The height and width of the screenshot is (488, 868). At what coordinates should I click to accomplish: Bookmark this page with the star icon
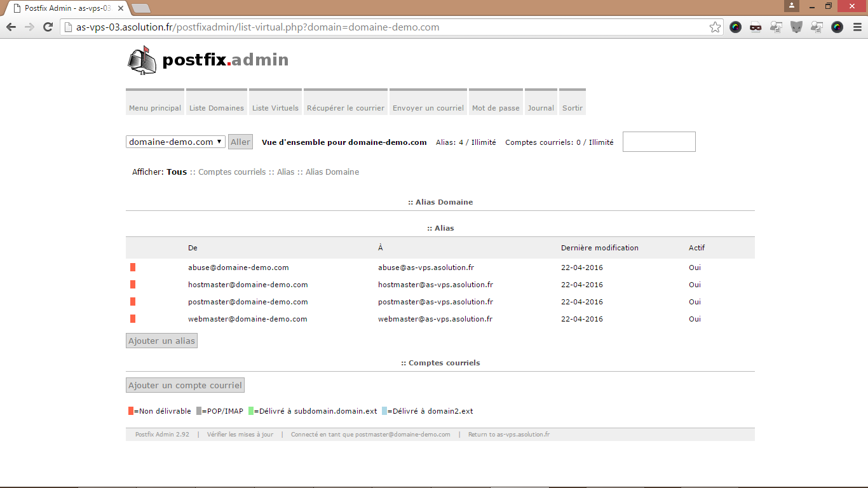point(715,27)
